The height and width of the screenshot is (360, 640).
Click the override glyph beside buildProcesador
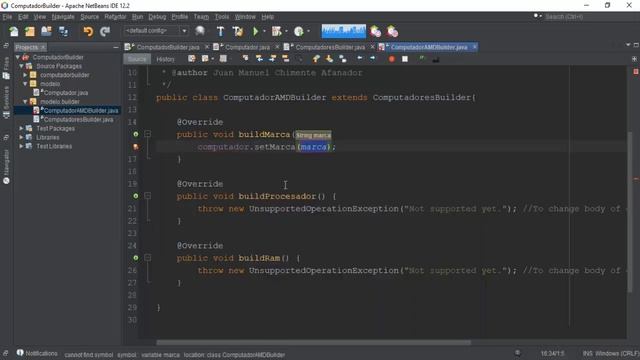click(136, 196)
